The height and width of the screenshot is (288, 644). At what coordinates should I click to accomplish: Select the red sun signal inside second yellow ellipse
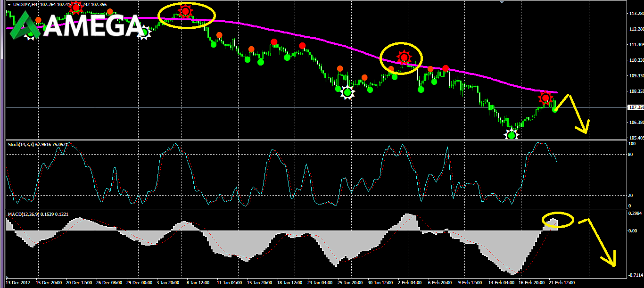click(x=404, y=58)
